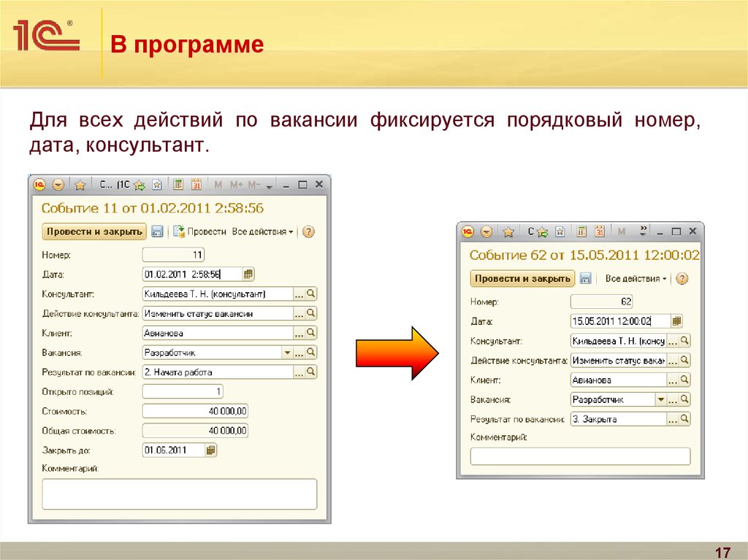This screenshot has height=560, width=748.
Task: Open Все действия menu in Event 62
Action: pos(636,278)
